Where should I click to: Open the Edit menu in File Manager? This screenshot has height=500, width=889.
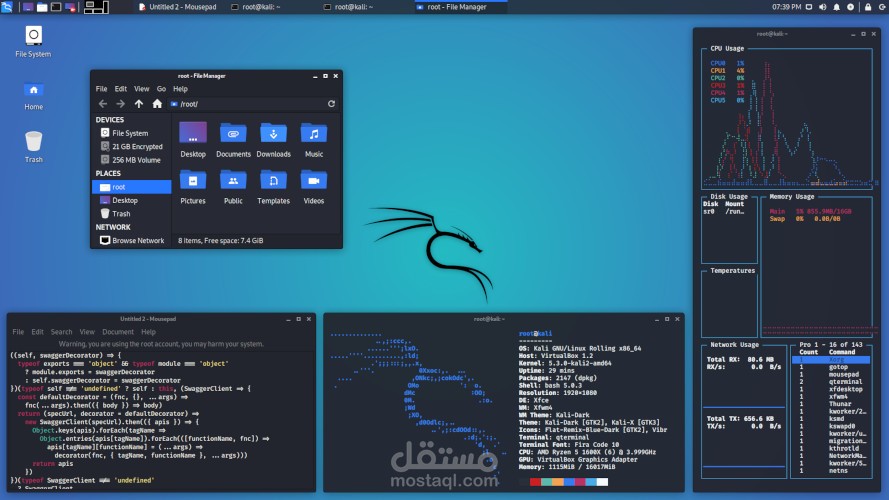(x=121, y=89)
